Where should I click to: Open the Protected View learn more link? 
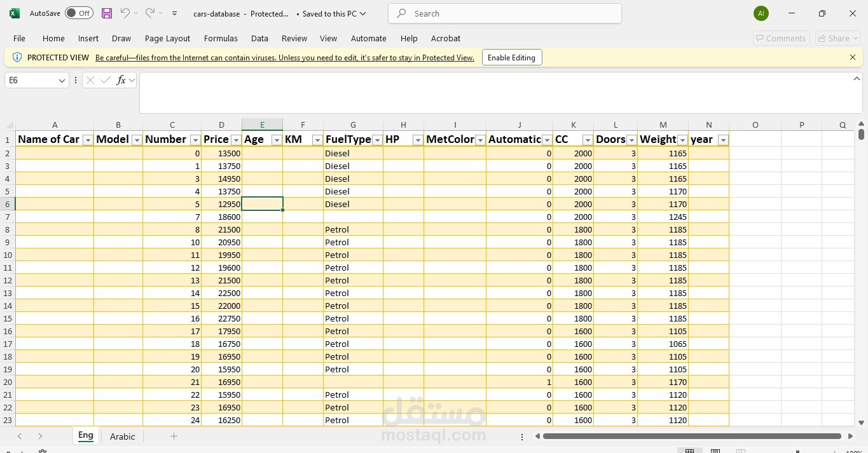284,57
